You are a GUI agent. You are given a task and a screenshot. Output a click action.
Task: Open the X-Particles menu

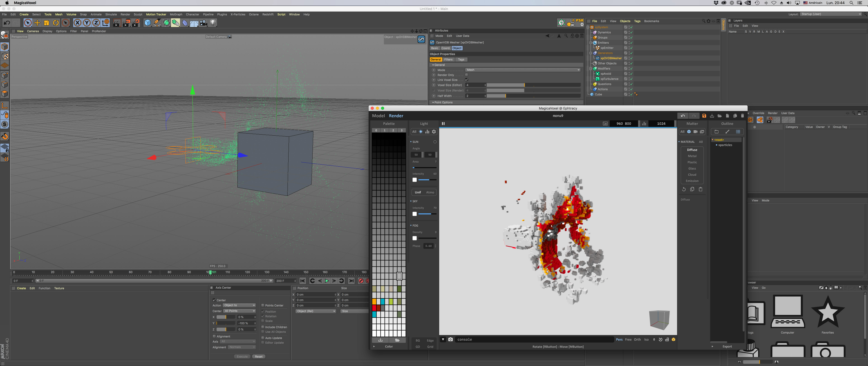(x=238, y=14)
